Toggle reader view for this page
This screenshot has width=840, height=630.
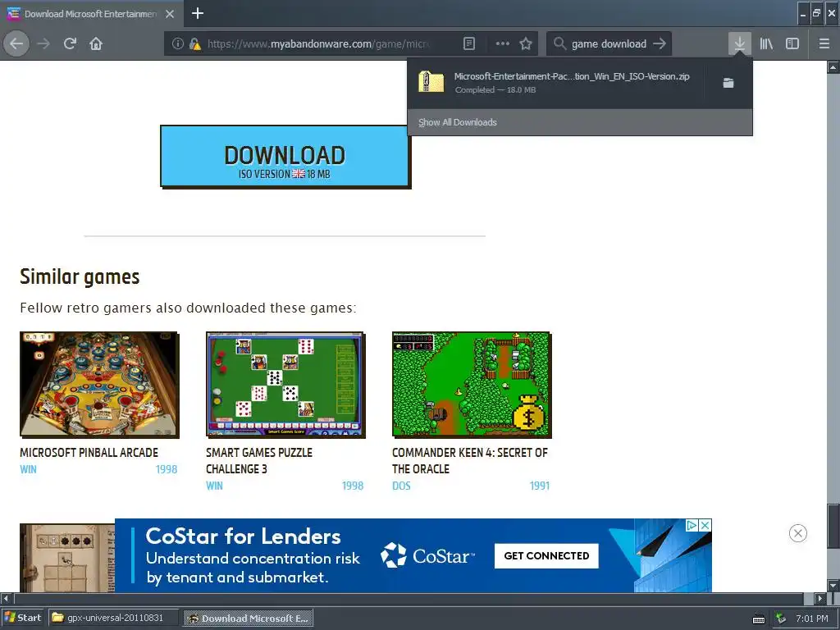coord(468,44)
